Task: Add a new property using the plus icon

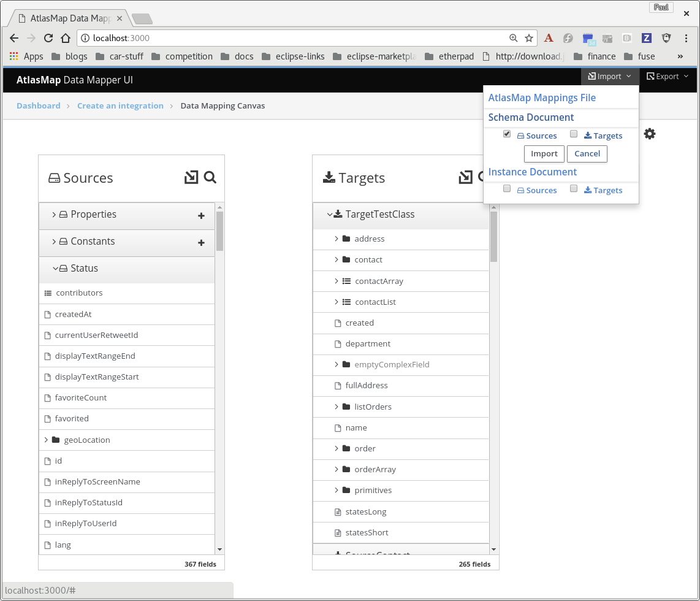Action: pyautogui.click(x=201, y=215)
